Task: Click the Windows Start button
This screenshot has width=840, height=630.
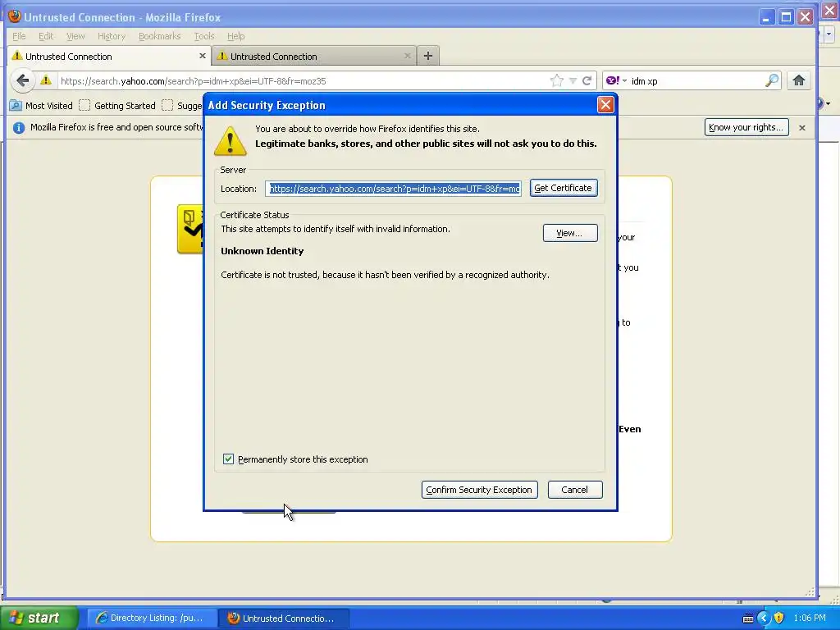Action: click(39, 618)
